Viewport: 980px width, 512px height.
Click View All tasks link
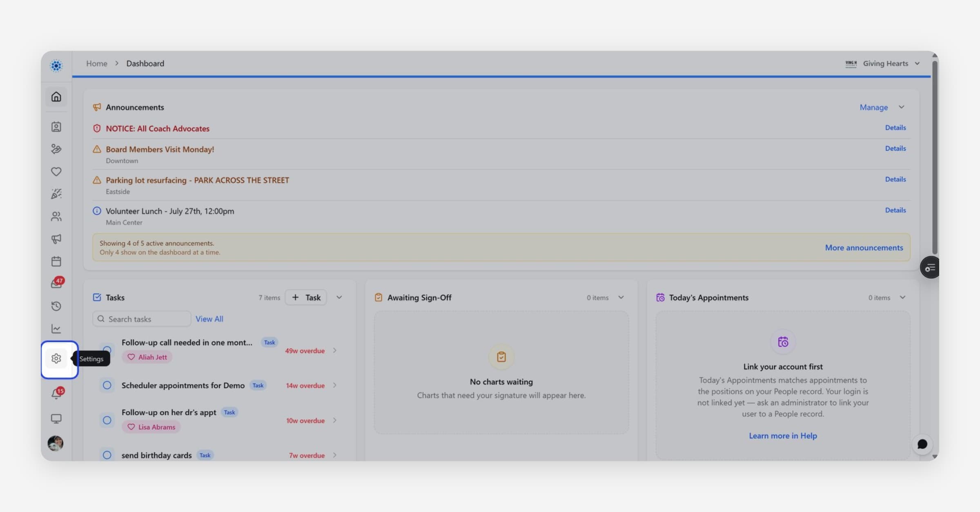(x=209, y=319)
